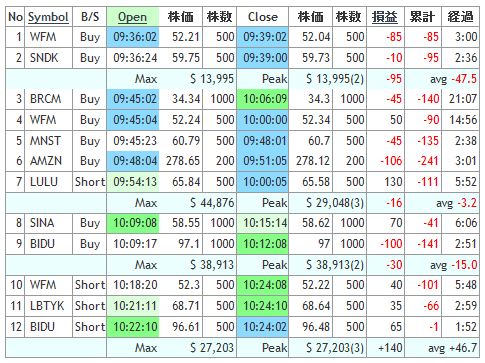Screen dimensions: 485x363
Task: Click symbol MNST in row 5
Action: coord(45,140)
